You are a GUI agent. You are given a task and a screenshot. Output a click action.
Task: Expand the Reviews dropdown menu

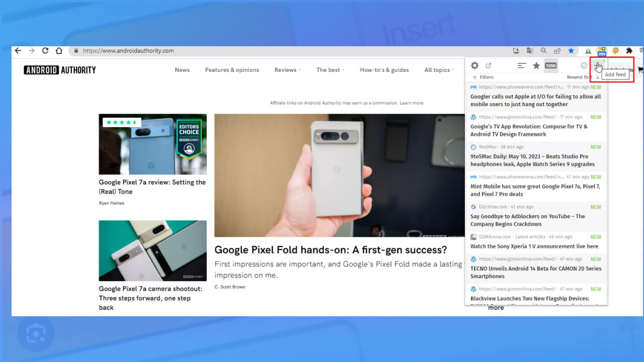(288, 70)
